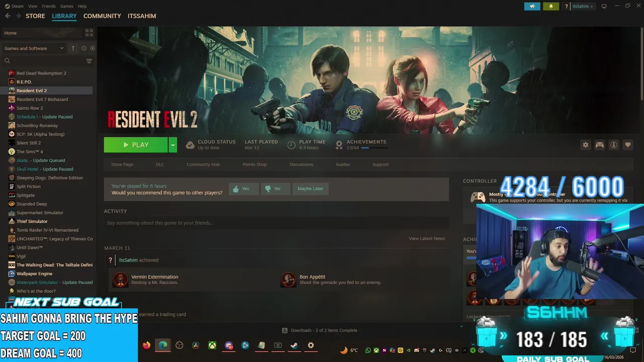Open Steam from the taskbar

(294, 345)
